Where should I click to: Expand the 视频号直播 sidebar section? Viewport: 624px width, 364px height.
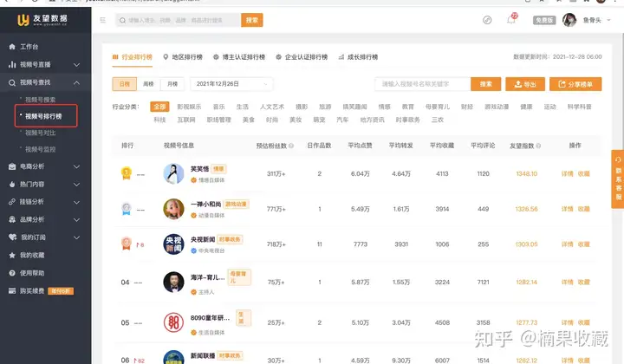(77, 64)
